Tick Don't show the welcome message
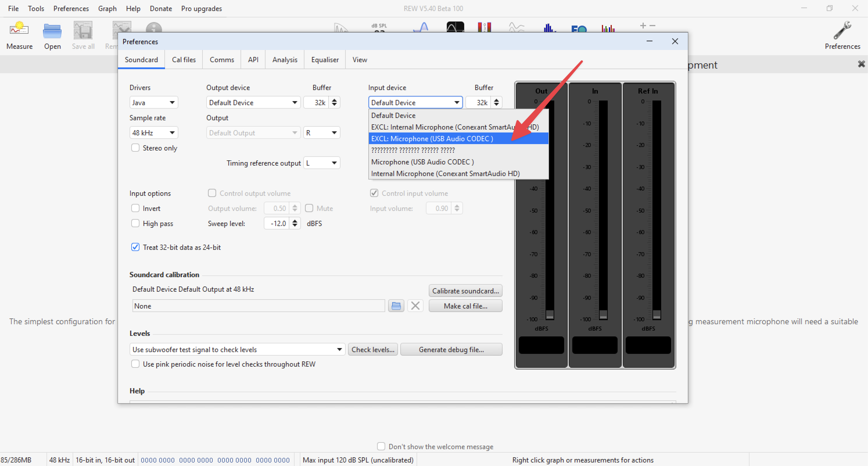The width and height of the screenshot is (868, 466). coord(381,447)
